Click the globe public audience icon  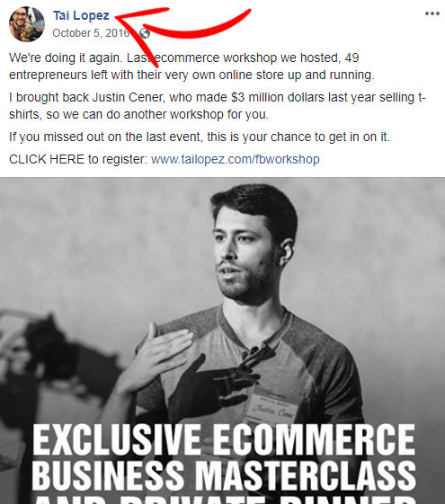145,33
